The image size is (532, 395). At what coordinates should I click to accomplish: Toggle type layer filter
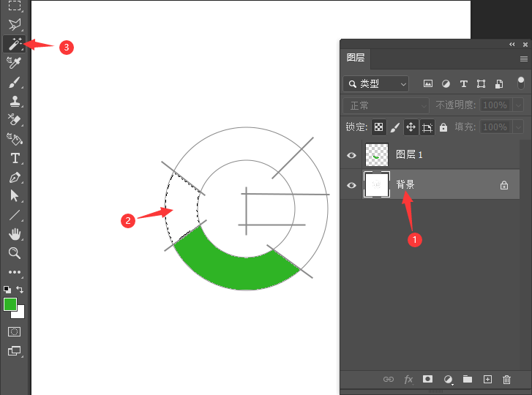[463, 83]
